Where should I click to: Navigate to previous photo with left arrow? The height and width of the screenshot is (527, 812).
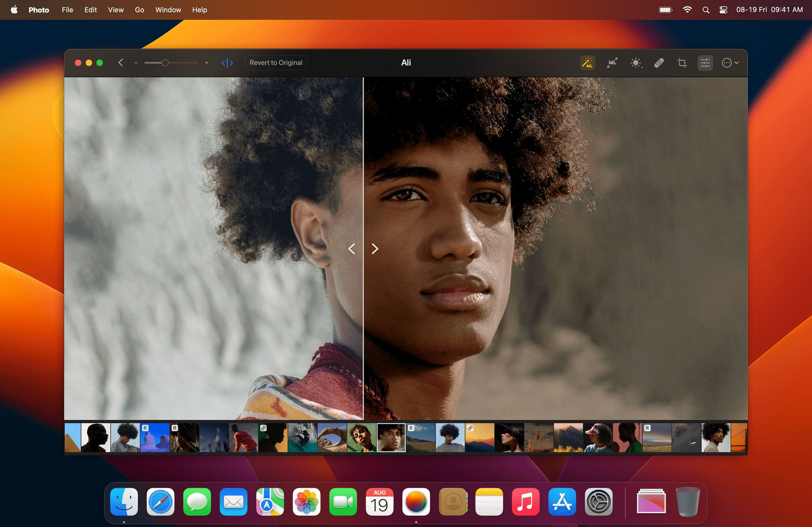coord(351,248)
